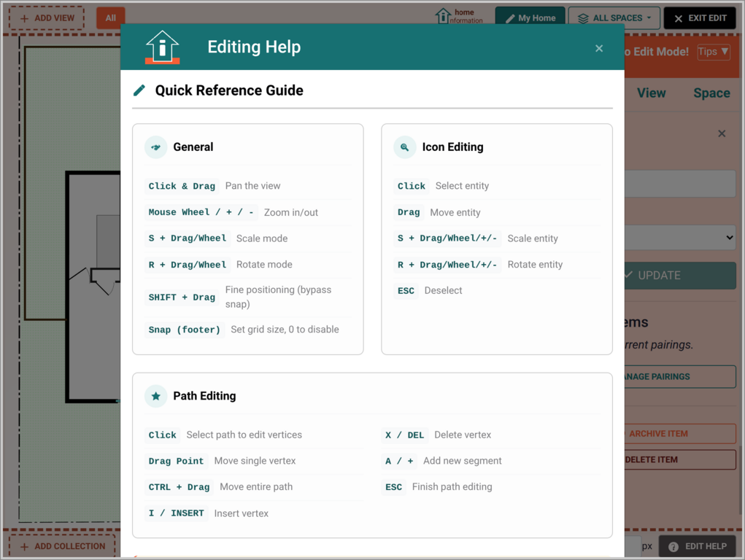This screenshot has height=560, width=745.
Task: Close the side panel with X
Action: coord(722,133)
